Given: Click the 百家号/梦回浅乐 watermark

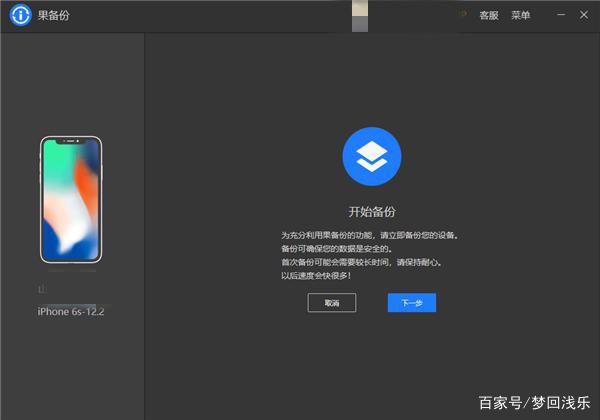Looking at the screenshot, I should (x=533, y=403).
